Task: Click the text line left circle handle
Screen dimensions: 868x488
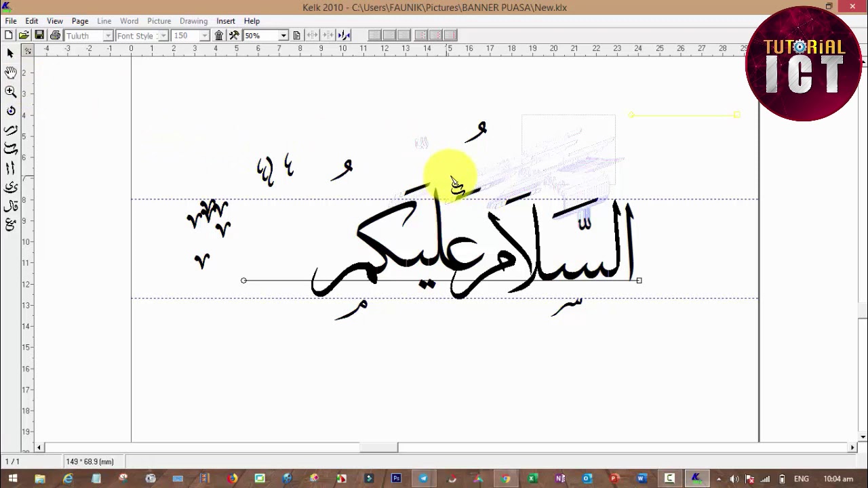Action: [243, 280]
